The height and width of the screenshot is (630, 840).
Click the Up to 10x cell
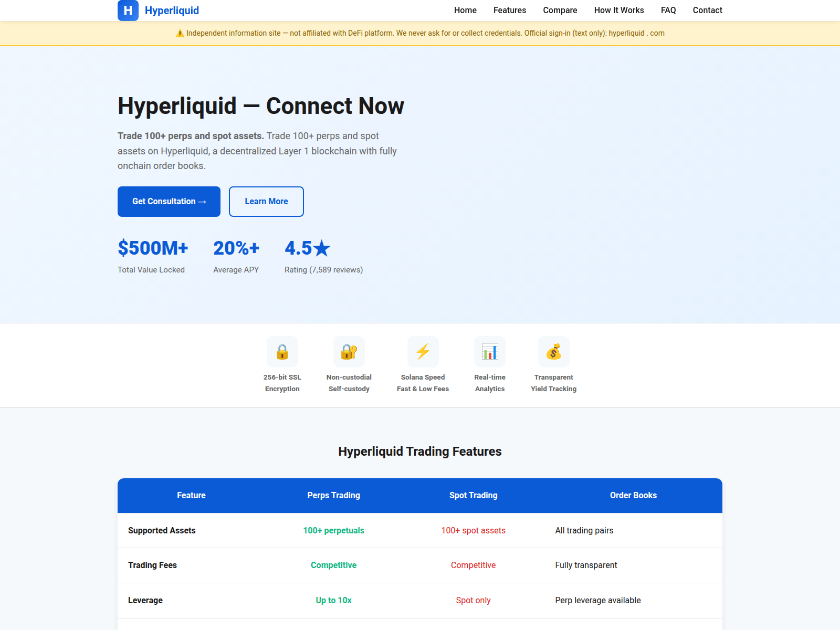334,601
